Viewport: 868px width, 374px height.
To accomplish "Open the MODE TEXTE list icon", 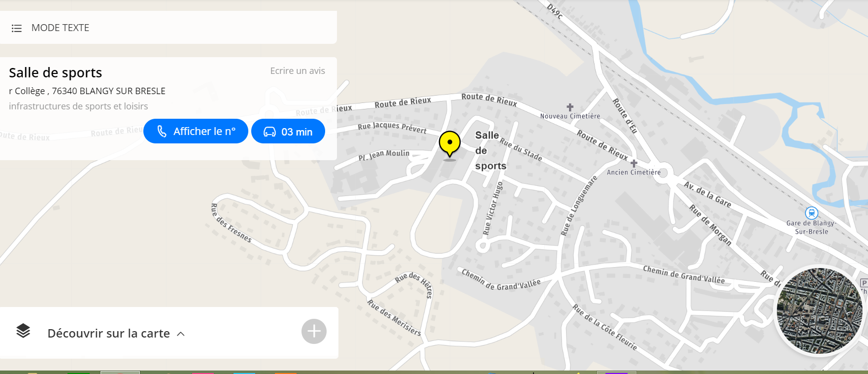I will click(x=17, y=28).
